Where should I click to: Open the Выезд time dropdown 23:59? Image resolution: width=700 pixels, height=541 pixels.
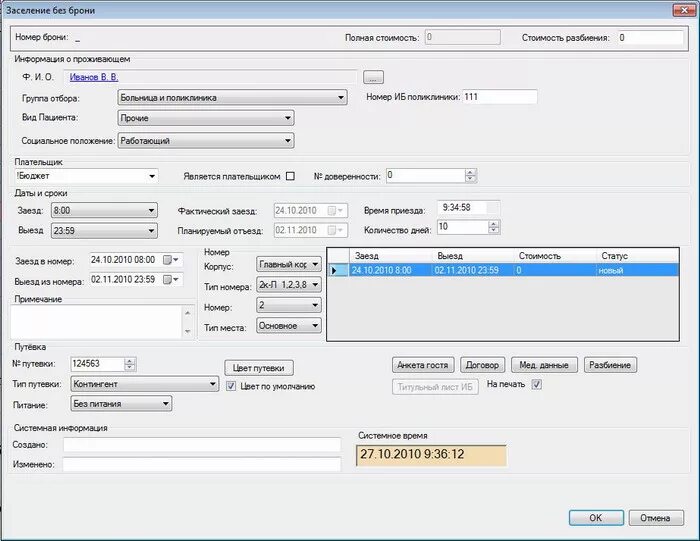coord(104,231)
